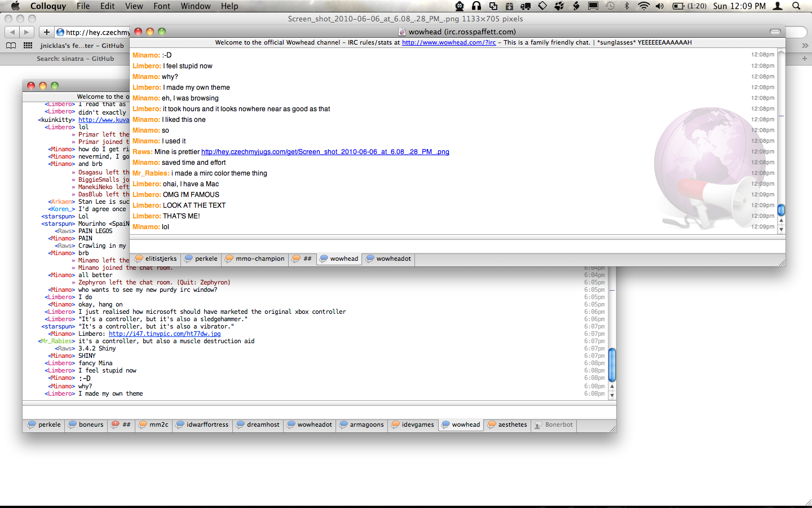Open the bookmarks book icon

click(11, 46)
